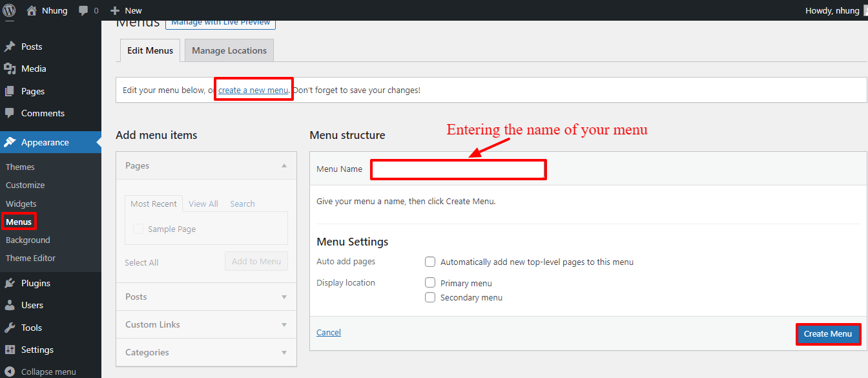868x378 pixels.
Task: Expand the Custom Links panel
Action: click(284, 324)
